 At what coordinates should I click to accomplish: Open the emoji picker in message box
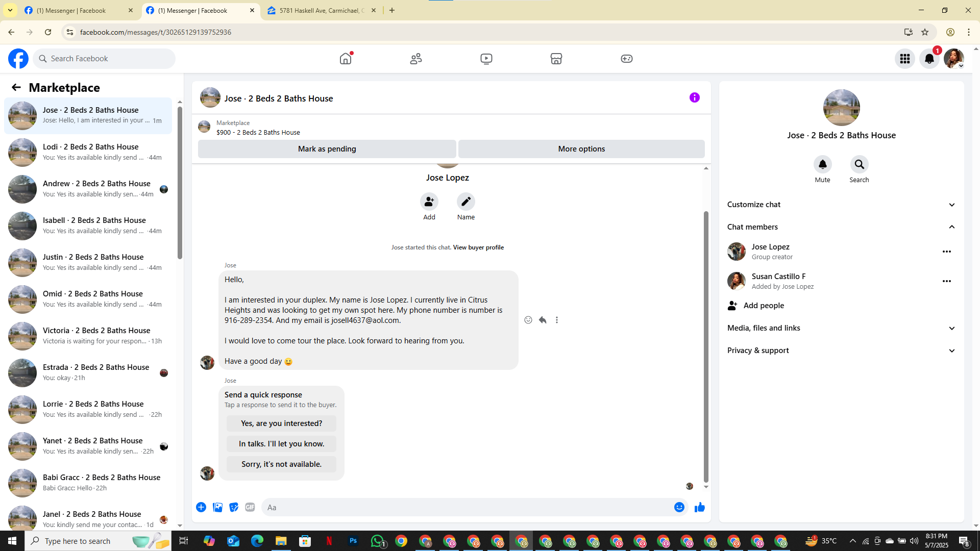click(x=679, y=507)
